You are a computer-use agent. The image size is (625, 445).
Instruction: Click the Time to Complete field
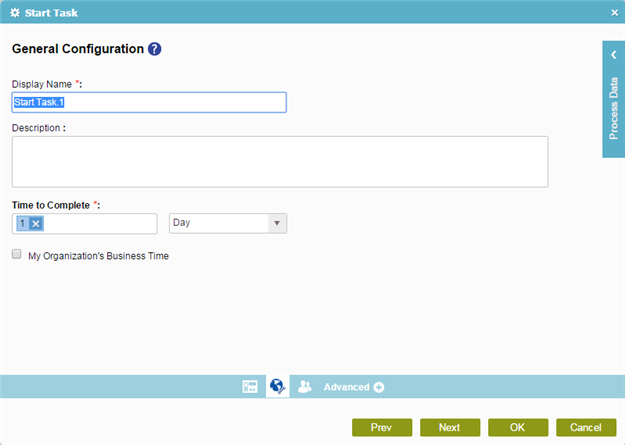tap(85, 224)
